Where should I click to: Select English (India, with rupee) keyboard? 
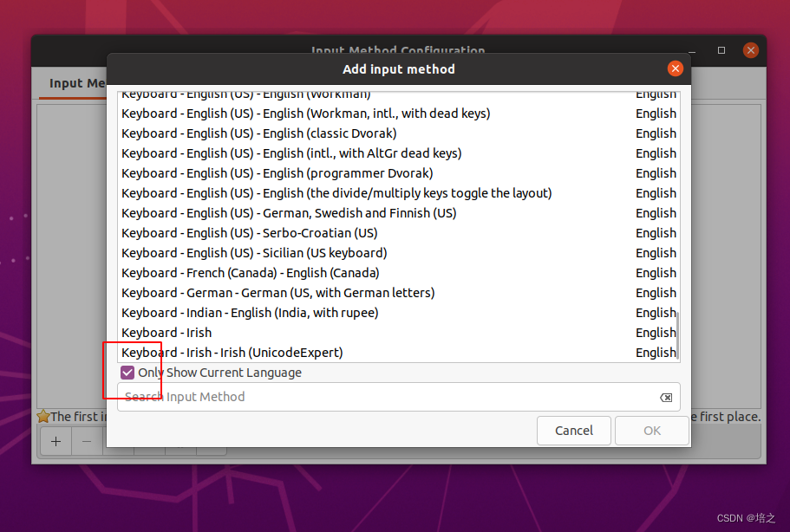399,313
